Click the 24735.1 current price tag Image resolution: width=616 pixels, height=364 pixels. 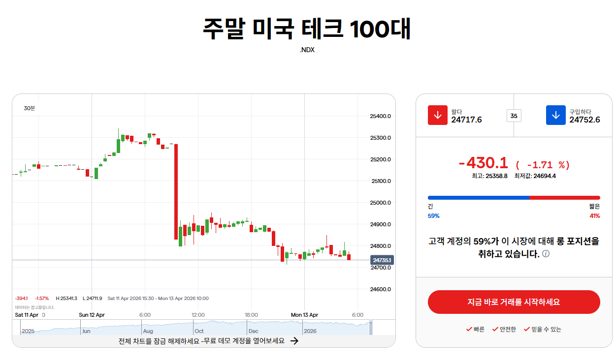[382, 260]
